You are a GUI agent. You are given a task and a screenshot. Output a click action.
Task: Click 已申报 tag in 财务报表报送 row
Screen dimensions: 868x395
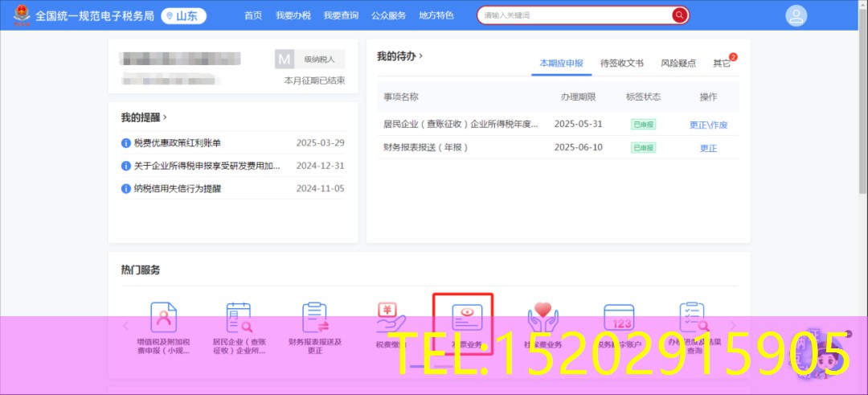tap(643, 147)
